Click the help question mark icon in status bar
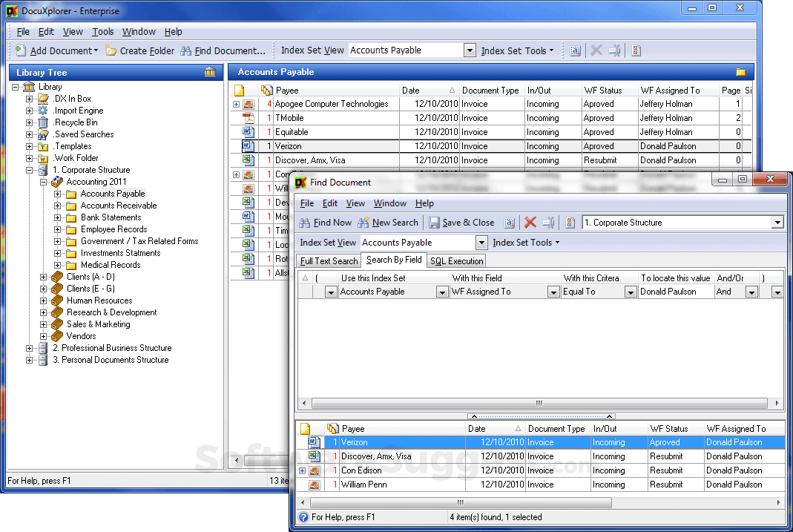The height and width of the screenshot is (532, 793). point(303,517)
